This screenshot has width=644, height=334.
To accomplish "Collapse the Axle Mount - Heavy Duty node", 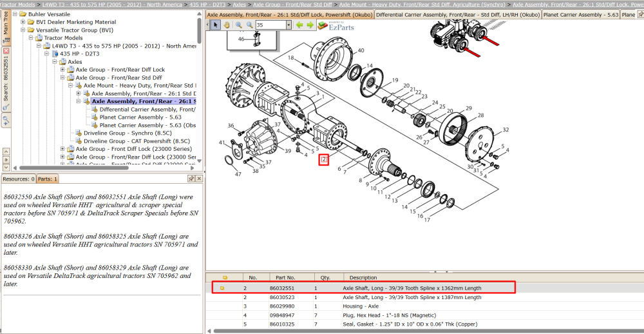I will coord(70,86).
